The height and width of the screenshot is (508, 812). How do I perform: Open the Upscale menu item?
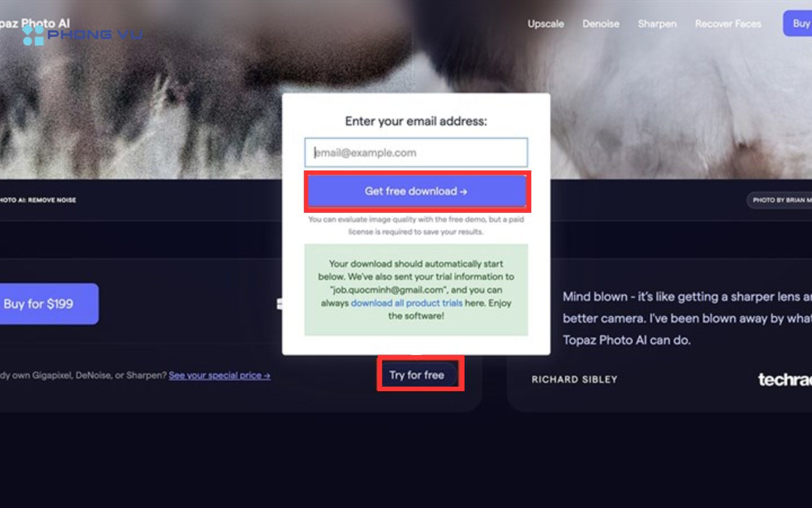tap(545, 24)
